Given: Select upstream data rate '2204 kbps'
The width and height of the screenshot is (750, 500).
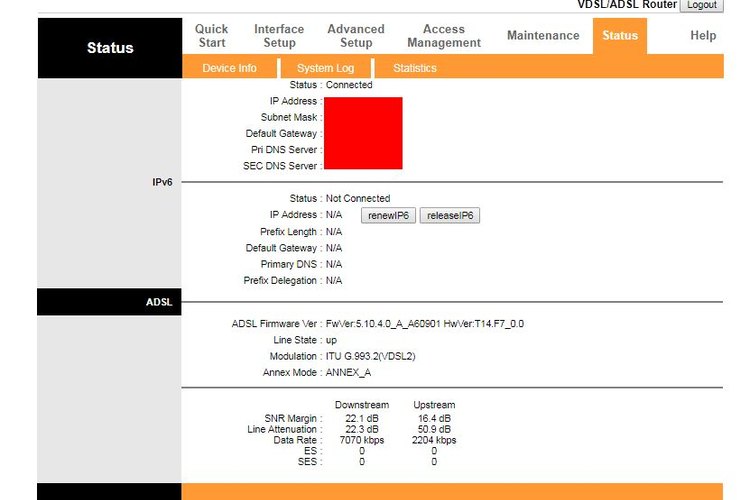Looking at the screenshot, I should click(x=434, y=440).
